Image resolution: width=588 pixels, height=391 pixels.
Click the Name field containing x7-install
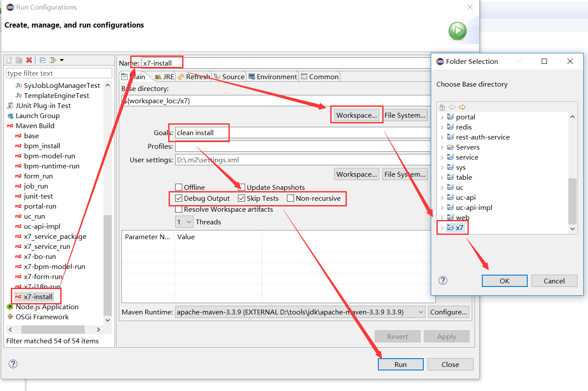[x=286, y=63]
